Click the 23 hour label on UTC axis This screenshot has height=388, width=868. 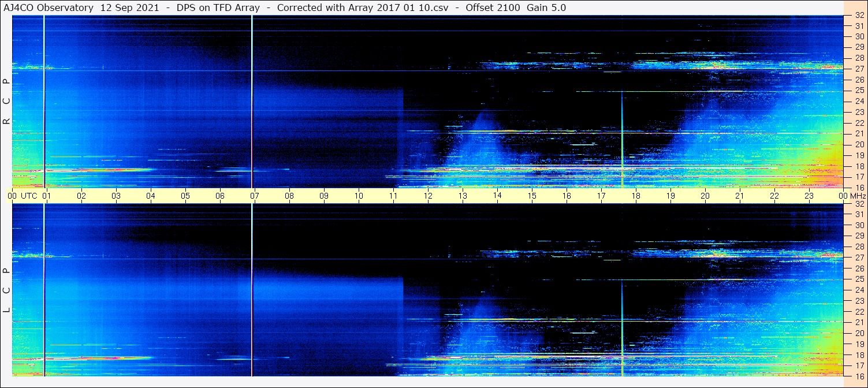809,196
